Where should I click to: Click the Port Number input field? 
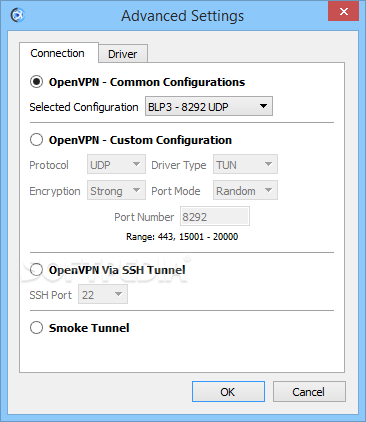coord(215,216)
